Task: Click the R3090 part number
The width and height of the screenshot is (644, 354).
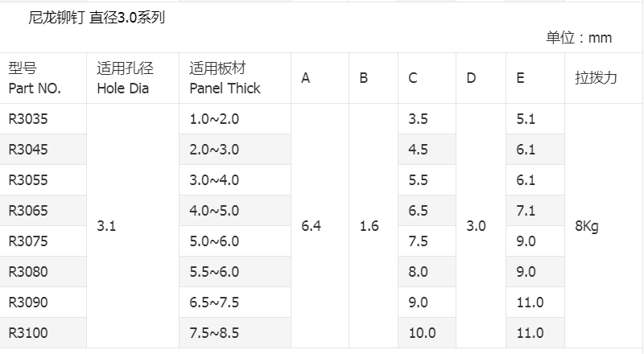Action: point(28,303)
